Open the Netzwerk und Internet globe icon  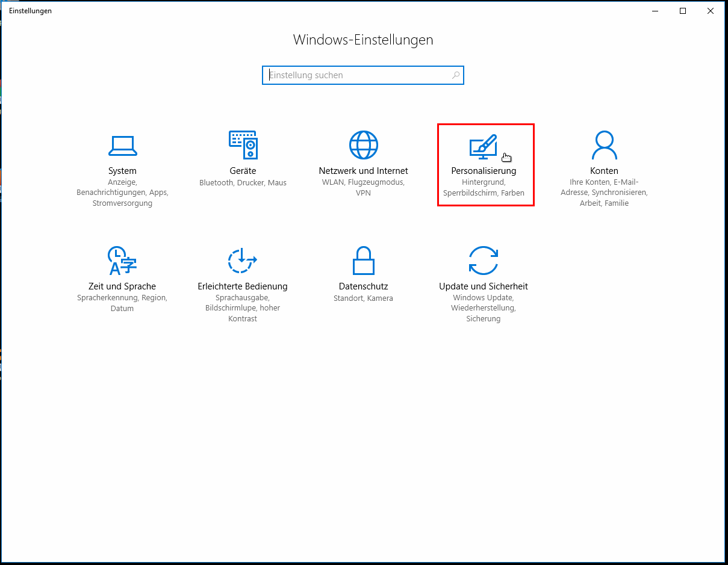363,145
